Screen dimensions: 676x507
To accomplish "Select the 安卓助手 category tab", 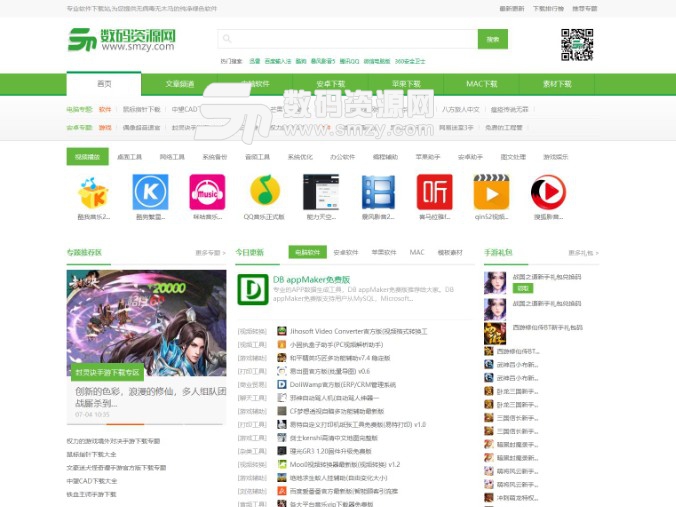I will click(x=470, y=157).
